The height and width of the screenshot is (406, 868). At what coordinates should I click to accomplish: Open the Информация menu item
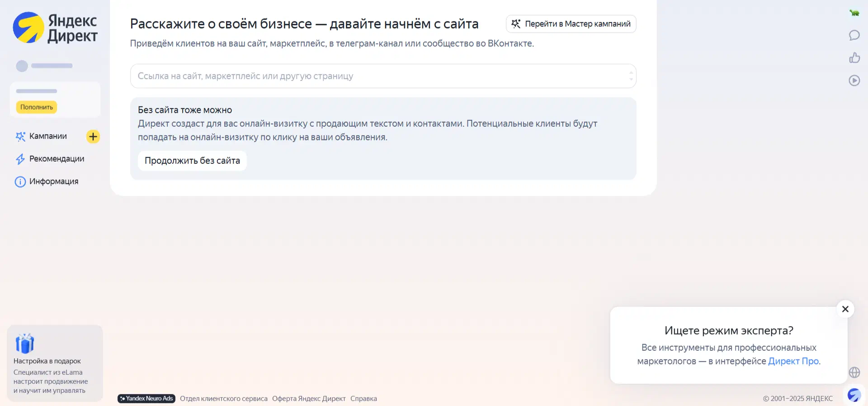click(x=54, y=182)
